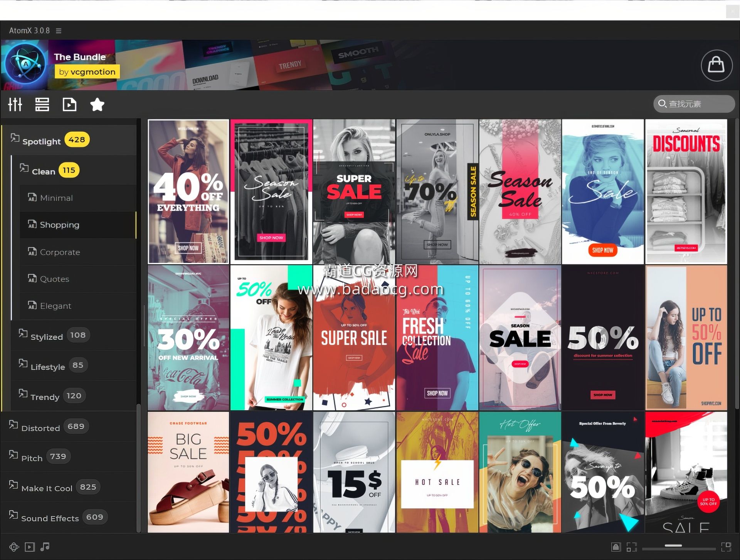The height and width of the screenshot is (560, 740).
Task: Show favorites with the star icon
Action: 97,104
